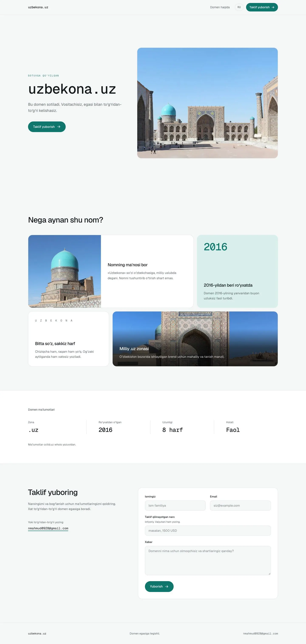Click the Nomning ma'nosi bor card title
The image size is (306, 644).
pos(127,265)
